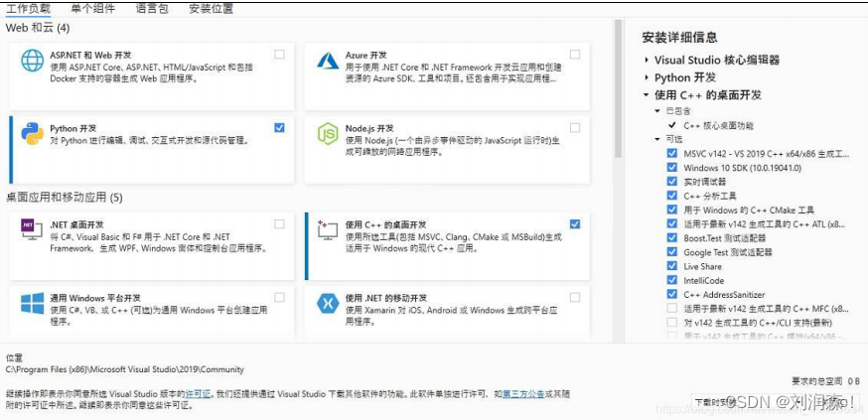
Task: Check the C++/CLI 支持 option
Action: click(672, 323)
